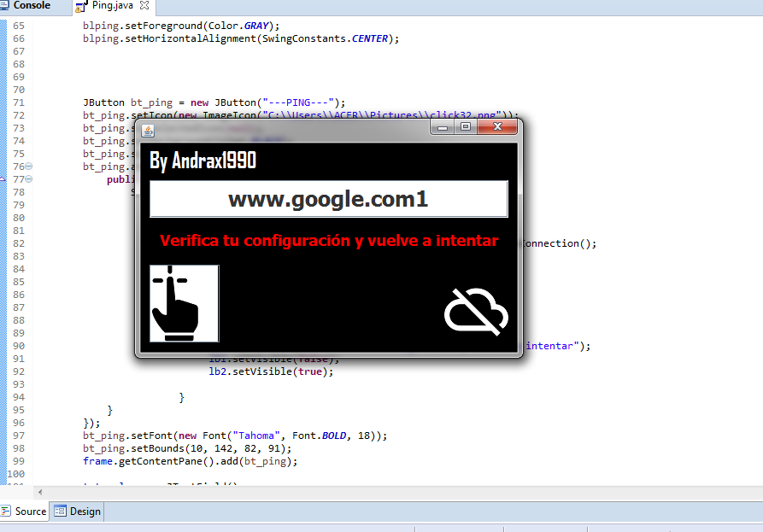Click the Ping.java file icon on the editor tab

(82, 6)
